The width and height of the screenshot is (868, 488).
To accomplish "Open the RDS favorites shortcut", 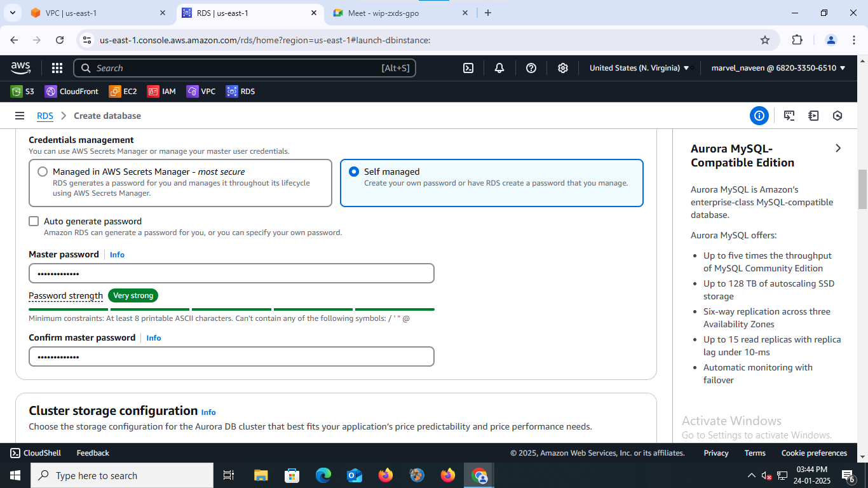I will 240,91.
